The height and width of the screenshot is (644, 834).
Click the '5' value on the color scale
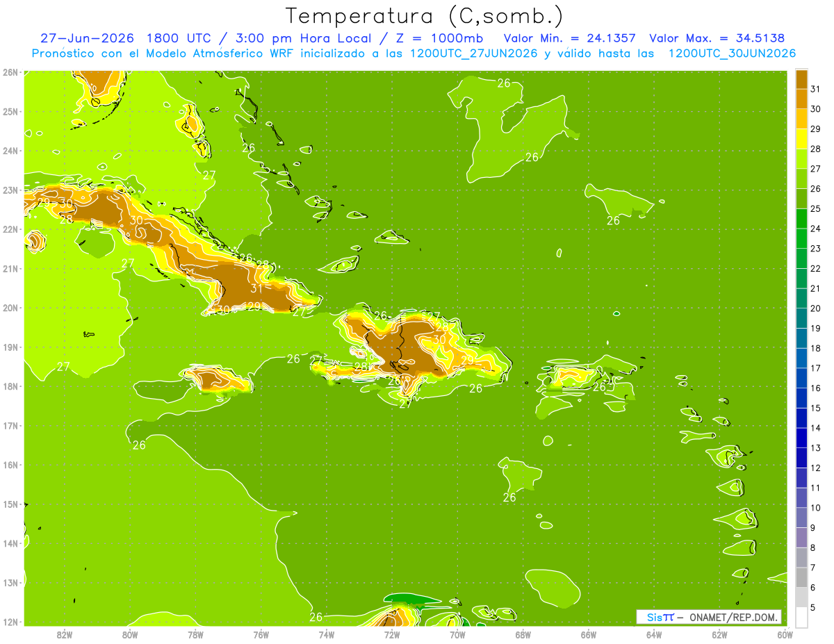813,608
